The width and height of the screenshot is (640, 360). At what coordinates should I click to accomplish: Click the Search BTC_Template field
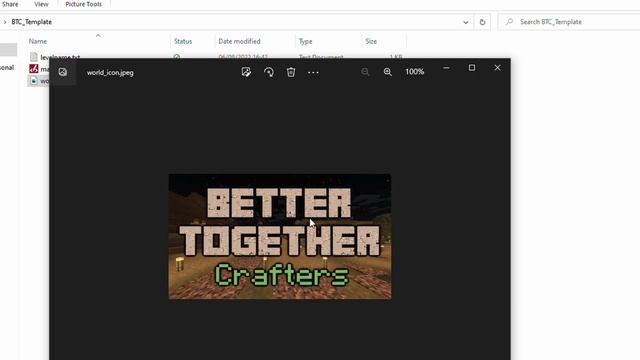[x=569, y=22]
